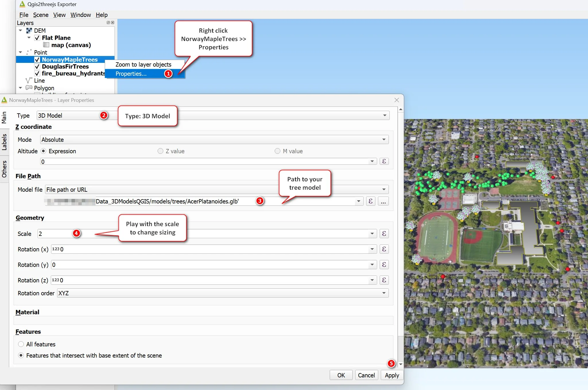Collapse the DEM layer group

20,30
